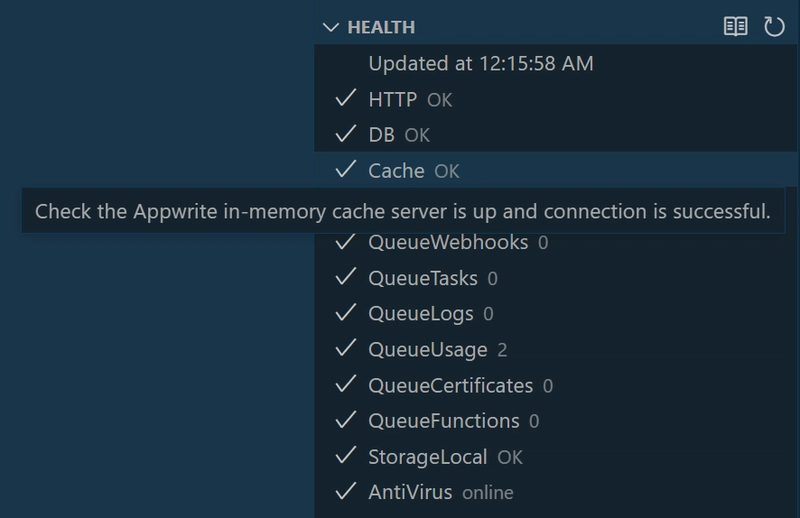Click the checkmark icon beside Cache
The image size is (800, 518).
346,171
